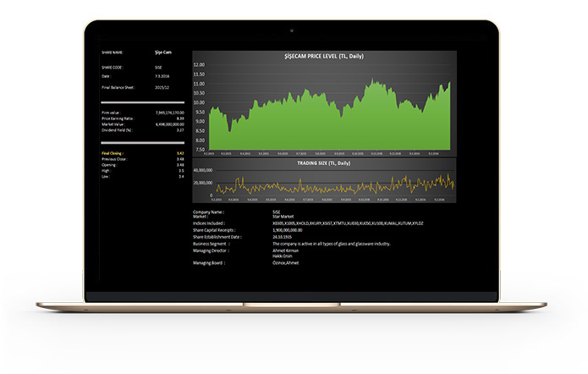Viewport: 588px width, 374px height.
Task: Select the High value 3.5
Action: (182, 171)
